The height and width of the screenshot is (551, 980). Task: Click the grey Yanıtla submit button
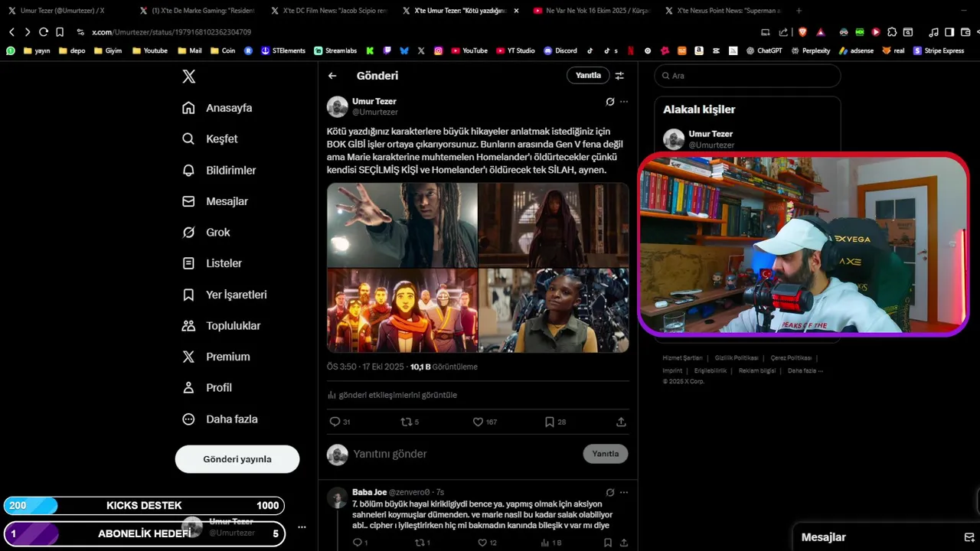(605, 454)
